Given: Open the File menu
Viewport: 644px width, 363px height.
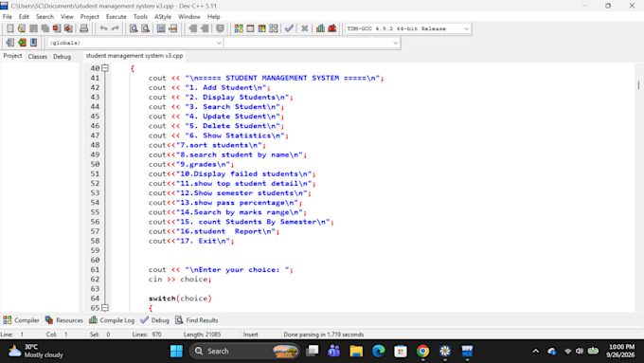Looking at the screenshot, I should [x=8, y=16].
